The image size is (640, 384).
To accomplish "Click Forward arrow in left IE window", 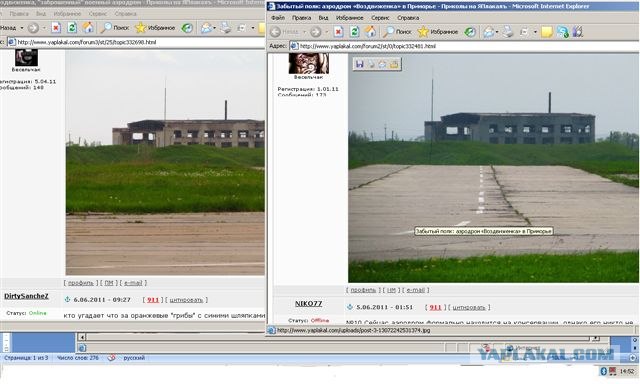I will coord(33,28).
